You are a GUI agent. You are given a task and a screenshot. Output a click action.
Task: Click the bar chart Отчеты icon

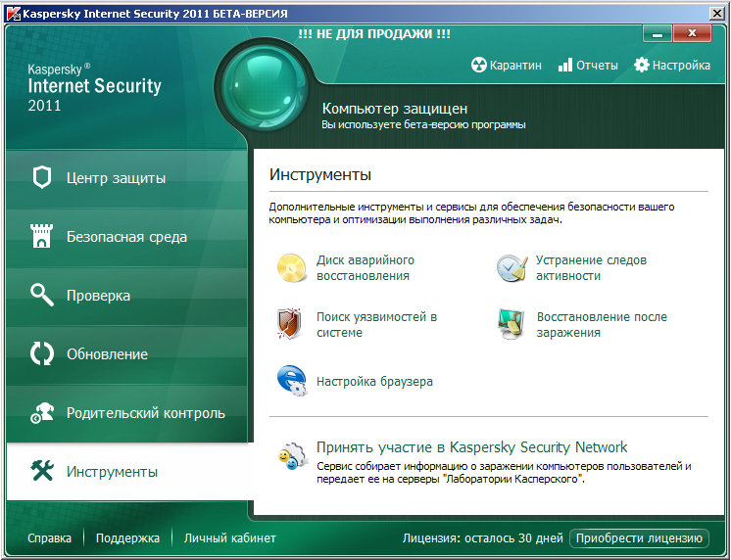(x=565, y=65)
